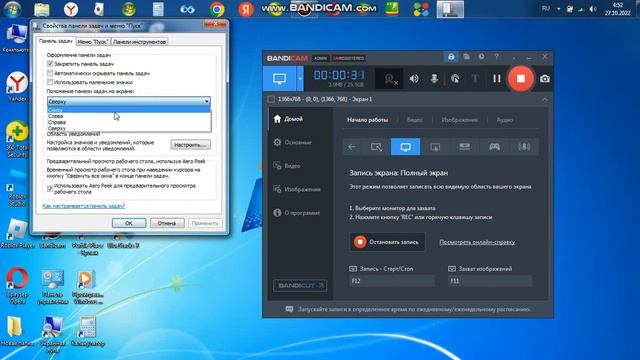Switch to the Начало работы tab
This screenshot has width=640, height=360.
click(367, 120)
